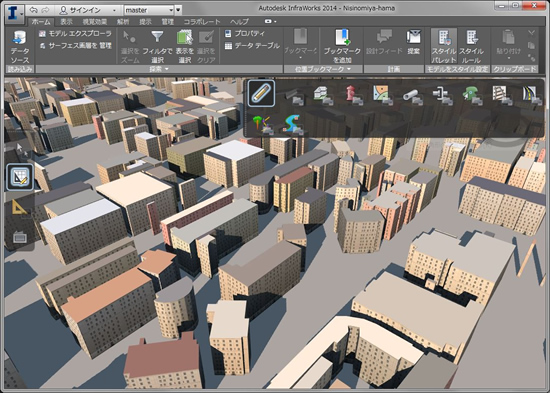Click the orange-roofed building at lower left
Viewport: 550px width, 393px height.
(109, 309)
